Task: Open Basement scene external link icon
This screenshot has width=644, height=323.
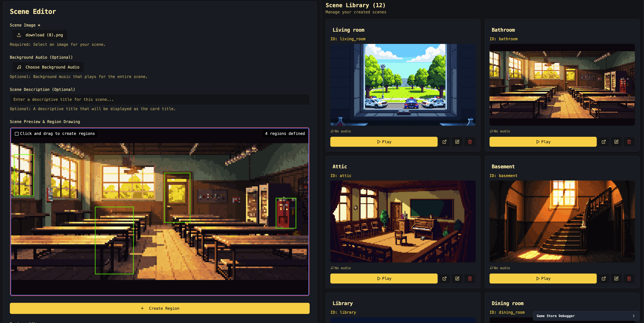Action: [x=604, y=278]
